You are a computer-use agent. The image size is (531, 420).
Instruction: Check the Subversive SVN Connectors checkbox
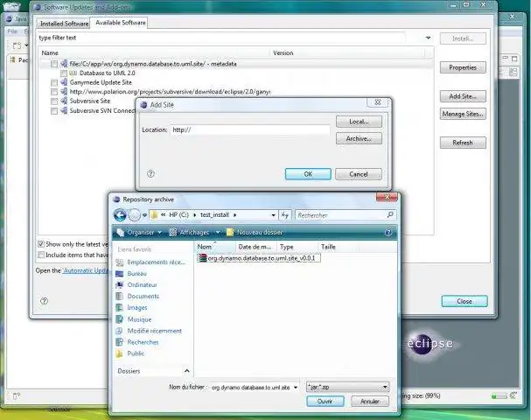point(54,111)
